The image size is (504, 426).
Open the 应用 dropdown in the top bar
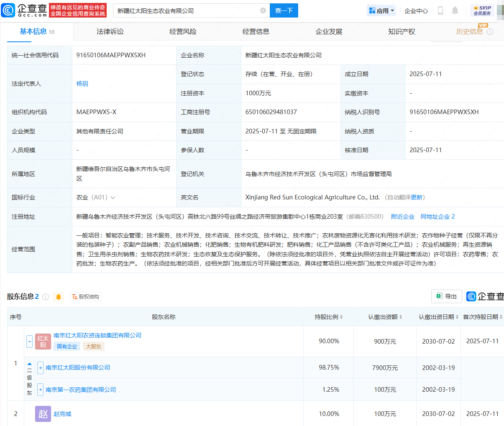click(x=381, y=10)
